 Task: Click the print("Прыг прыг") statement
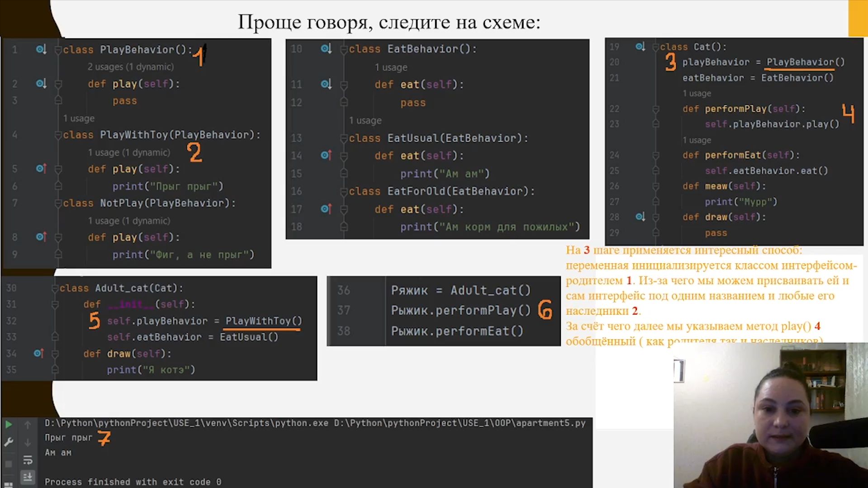168,186
